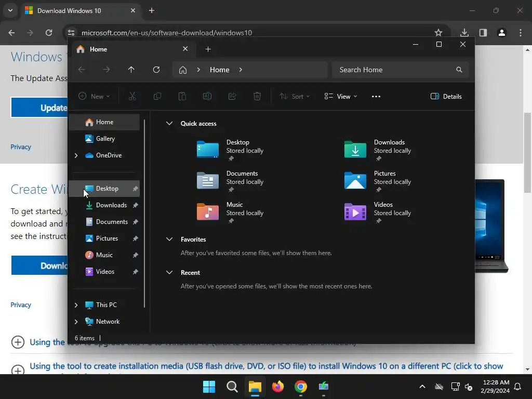
Task: Add a new File Explorer tab
Action: (x=208, y=49)
